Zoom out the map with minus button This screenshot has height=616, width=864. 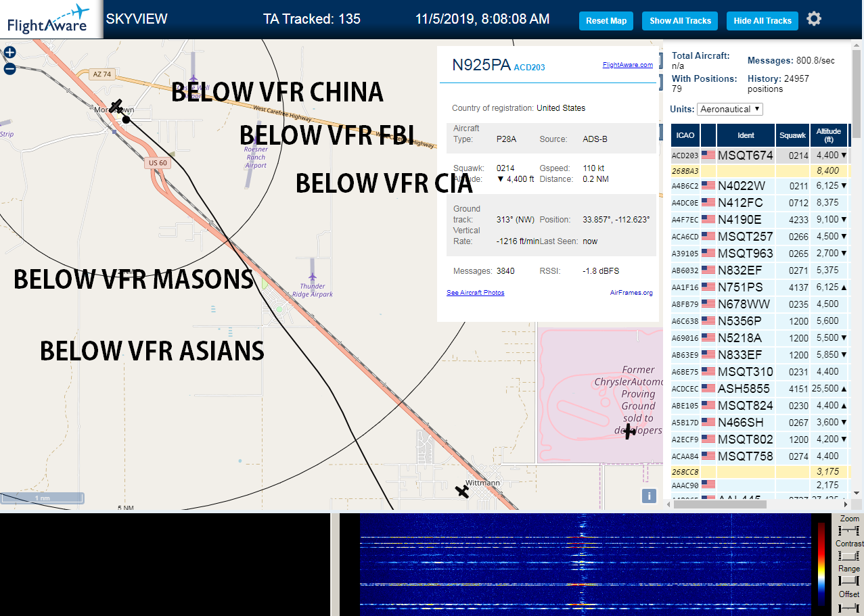[9, 68]
